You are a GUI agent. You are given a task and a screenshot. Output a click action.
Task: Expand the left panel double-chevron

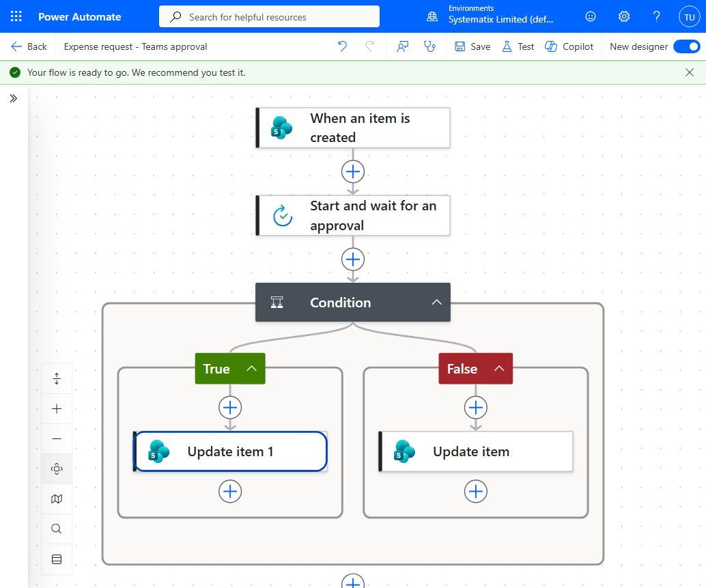14,98
